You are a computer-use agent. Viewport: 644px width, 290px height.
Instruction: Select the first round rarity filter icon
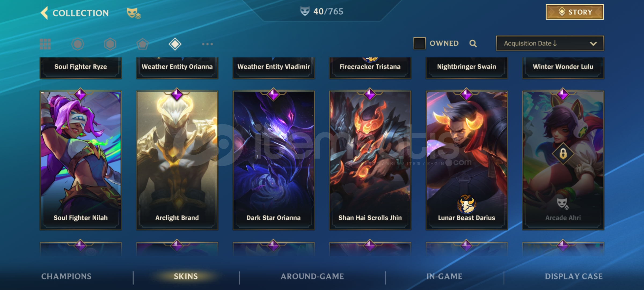(78, 44)
